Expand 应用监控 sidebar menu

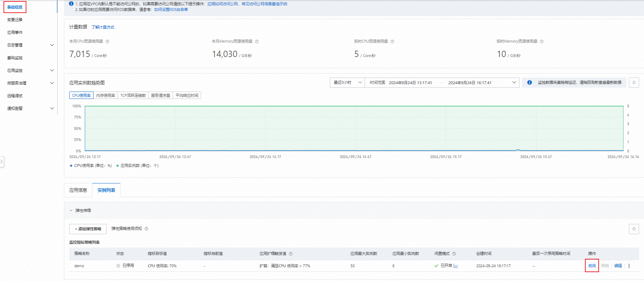[x=52, y=70]
